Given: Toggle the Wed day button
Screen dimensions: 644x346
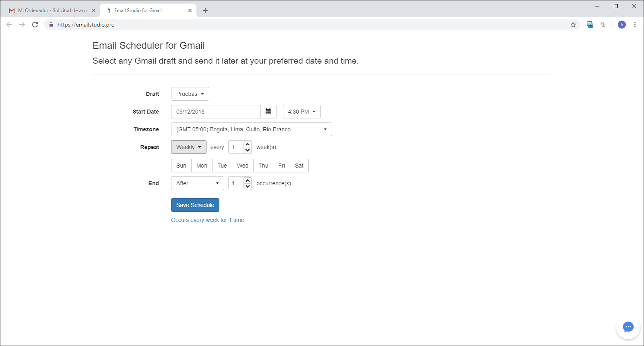Looking at the screenshot, I should coord(242,166).
